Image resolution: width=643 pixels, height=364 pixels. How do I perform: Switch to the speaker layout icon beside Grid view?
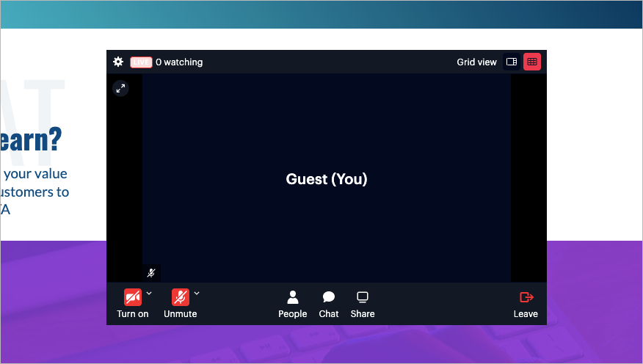click(x=512, y=62)
